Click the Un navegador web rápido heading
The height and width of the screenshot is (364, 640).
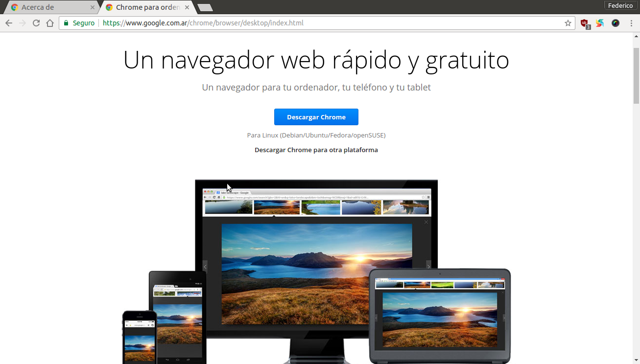coord(316,60)
